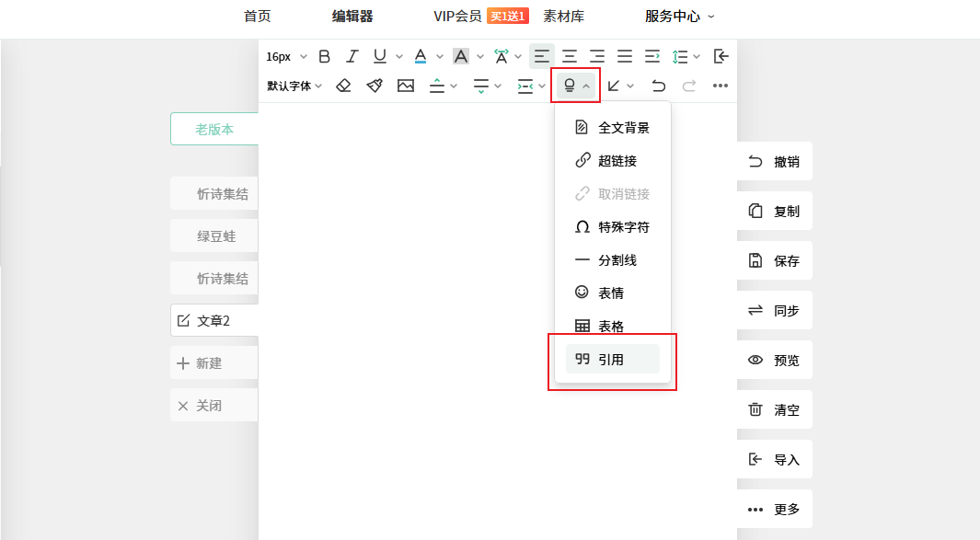980x540 pixels.
Task: Open the 素材库 material library
Action: tap(564, 17)
